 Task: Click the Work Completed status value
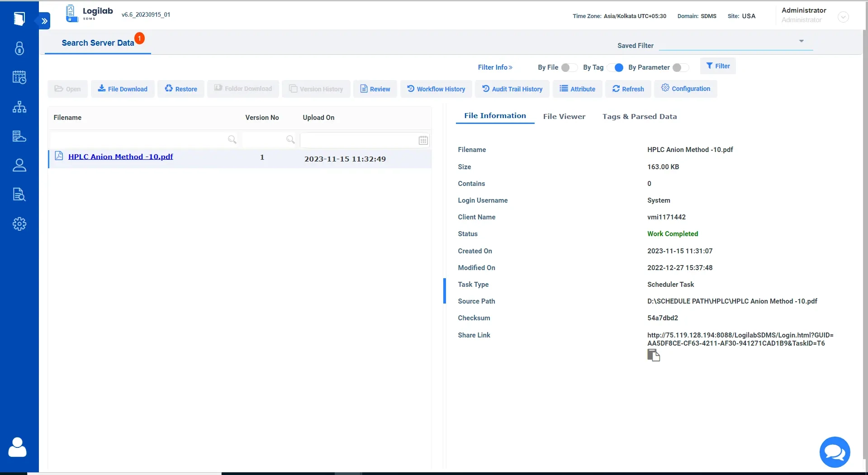tap(673, 234)
